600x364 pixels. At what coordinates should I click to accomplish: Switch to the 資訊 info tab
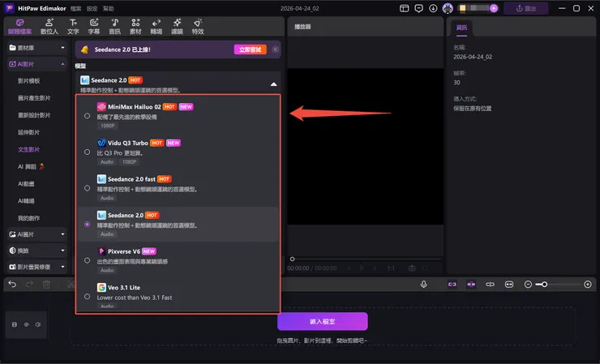(462, 28)
